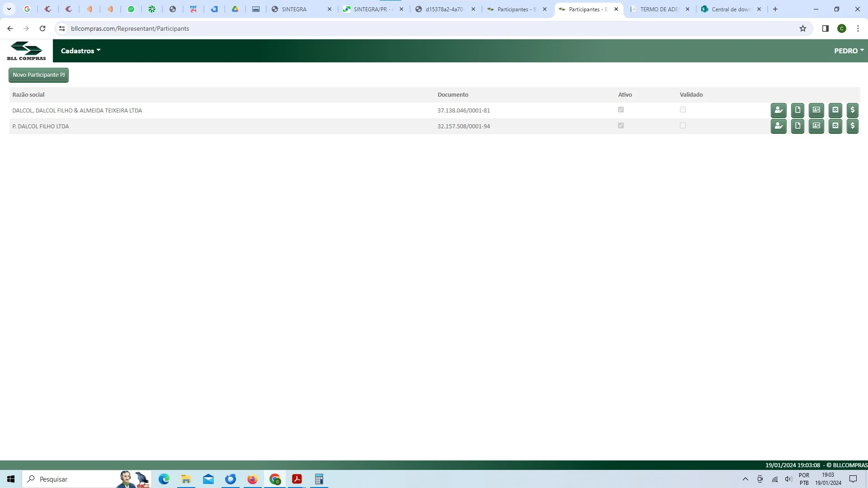The image size is (868, 488).
Task: Open the PEDRO user dropdown
Action: pos(849,51)
